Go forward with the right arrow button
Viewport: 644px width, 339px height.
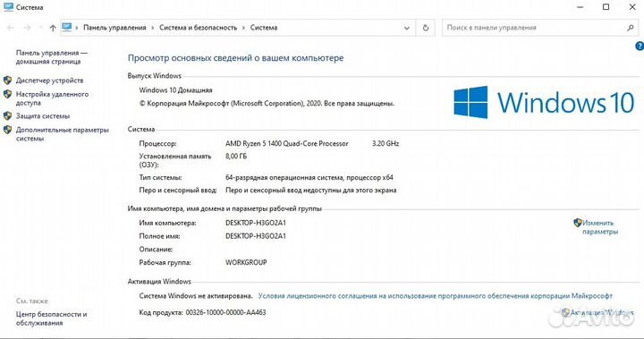click(27, 28)
